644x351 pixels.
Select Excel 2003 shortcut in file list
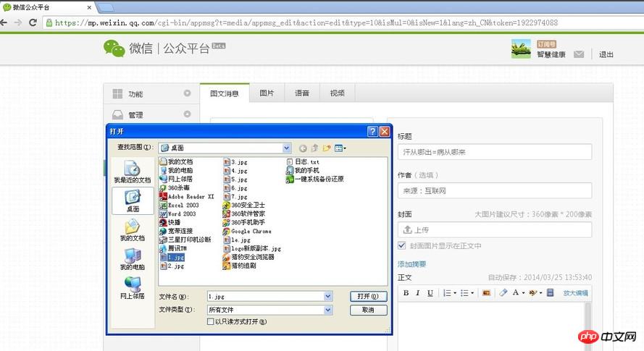coord(180,205)
